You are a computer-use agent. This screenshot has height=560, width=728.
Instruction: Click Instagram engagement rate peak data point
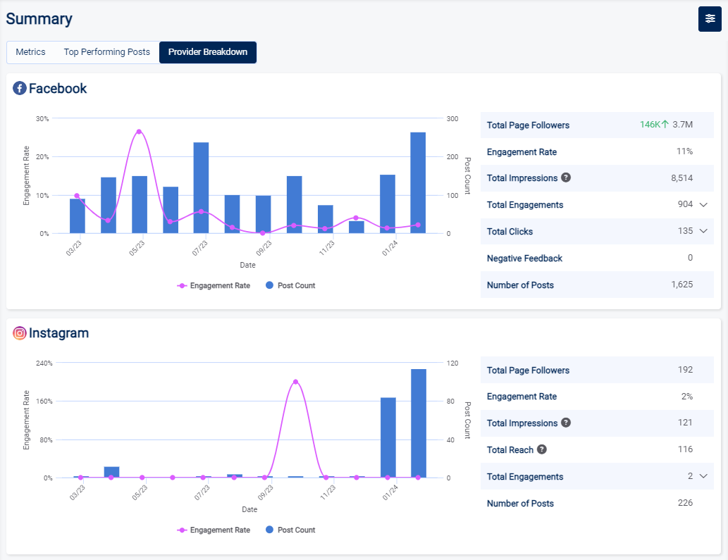click(x=295, y=382)
